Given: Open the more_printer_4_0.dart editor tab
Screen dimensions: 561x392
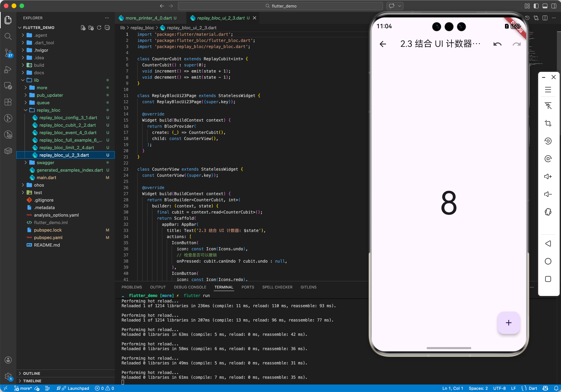Looking at the screenshot, I should pyautogui.click(x=148, y=18).
